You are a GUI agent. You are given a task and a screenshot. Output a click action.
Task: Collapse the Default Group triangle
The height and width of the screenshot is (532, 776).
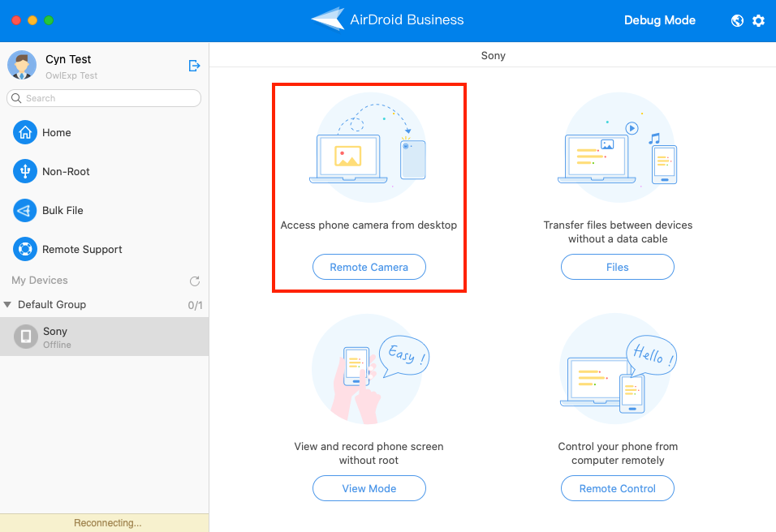coord(7,305)
